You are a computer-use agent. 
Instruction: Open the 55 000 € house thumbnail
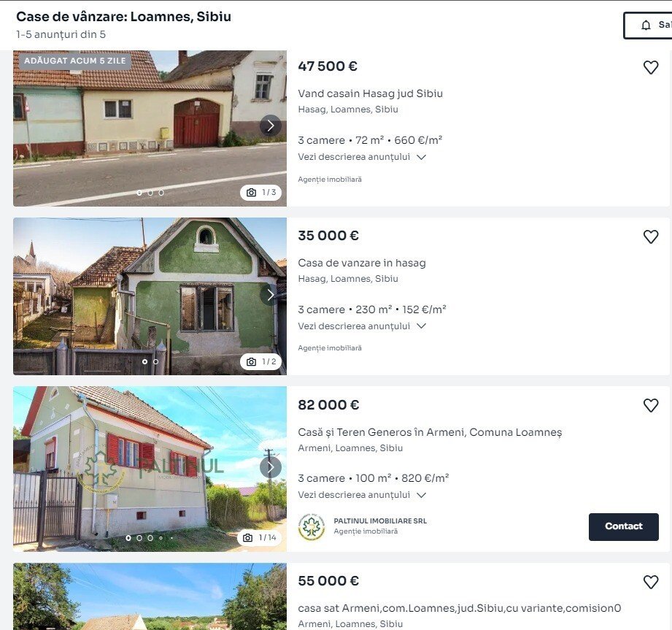click(x=150, y=596)
